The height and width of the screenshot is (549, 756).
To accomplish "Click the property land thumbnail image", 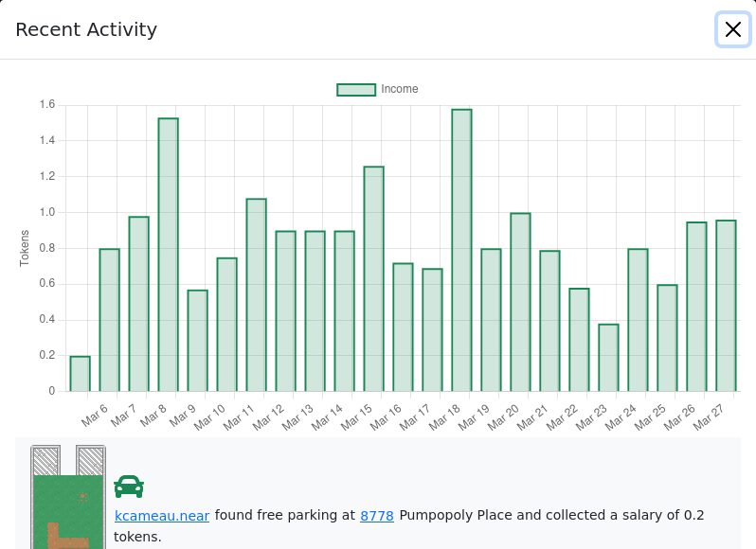I will coord(68,497).
